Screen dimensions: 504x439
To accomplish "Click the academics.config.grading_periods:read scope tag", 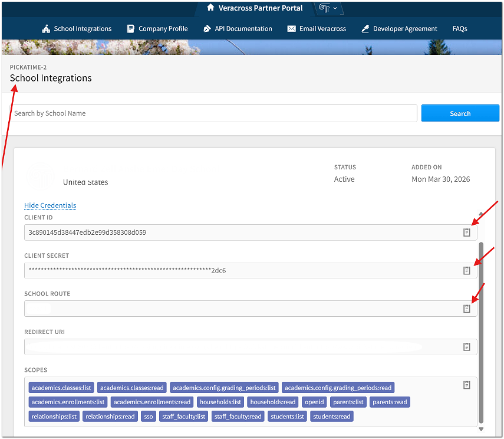I will pos(338,388).
